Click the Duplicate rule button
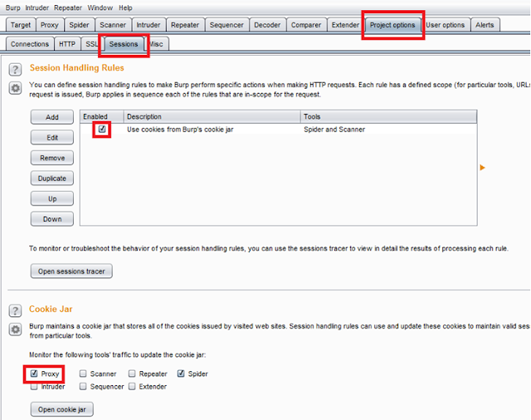531x420 pixels. 52,178
